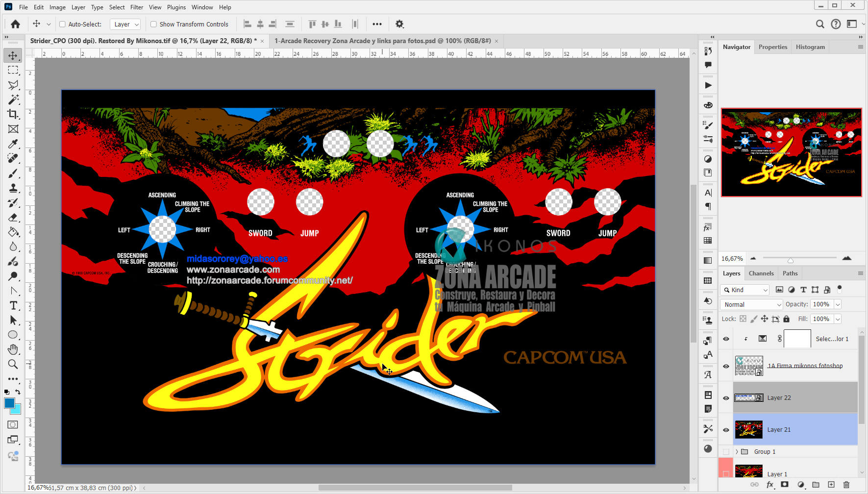Select the Horizontal Type tool
868x494 pixels.
[x=13, y=306]
